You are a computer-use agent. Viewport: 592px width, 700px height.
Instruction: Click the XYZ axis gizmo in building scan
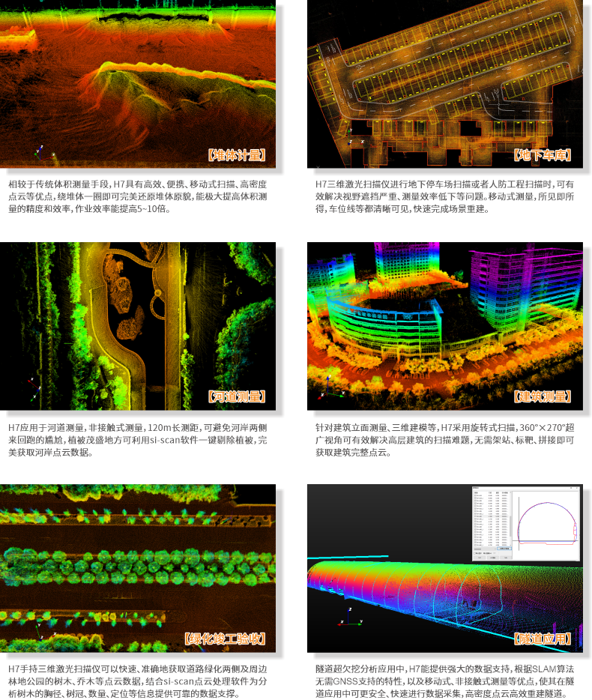pyautogui.click(x=324, y=393)
